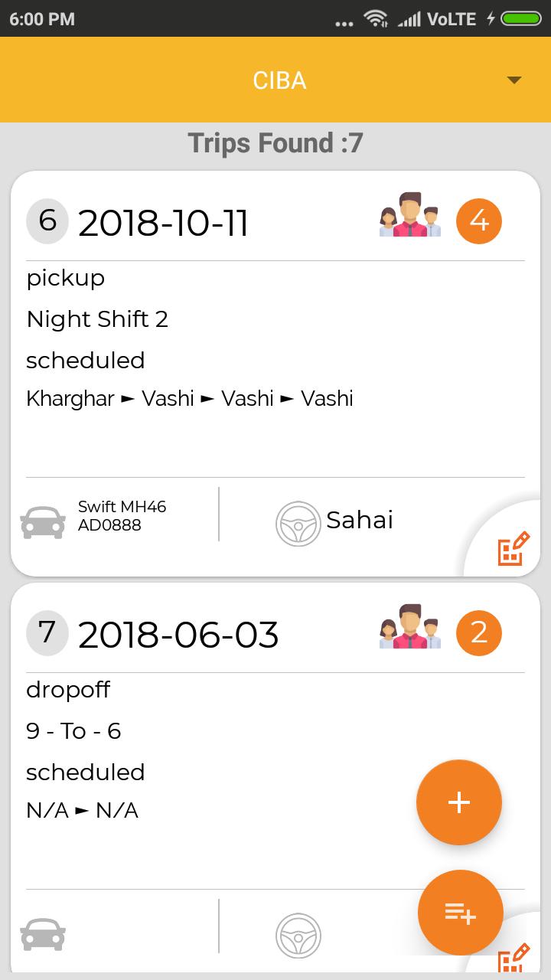Open passenger count badge showing 4
Screen dimensions: 551x980
(x=479, y=221)
